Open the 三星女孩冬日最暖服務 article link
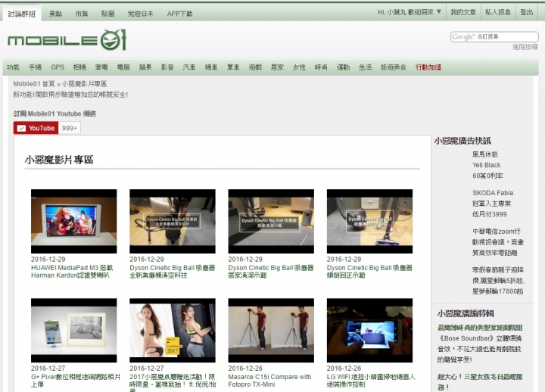The image size is (545, 392). [480, 381]
